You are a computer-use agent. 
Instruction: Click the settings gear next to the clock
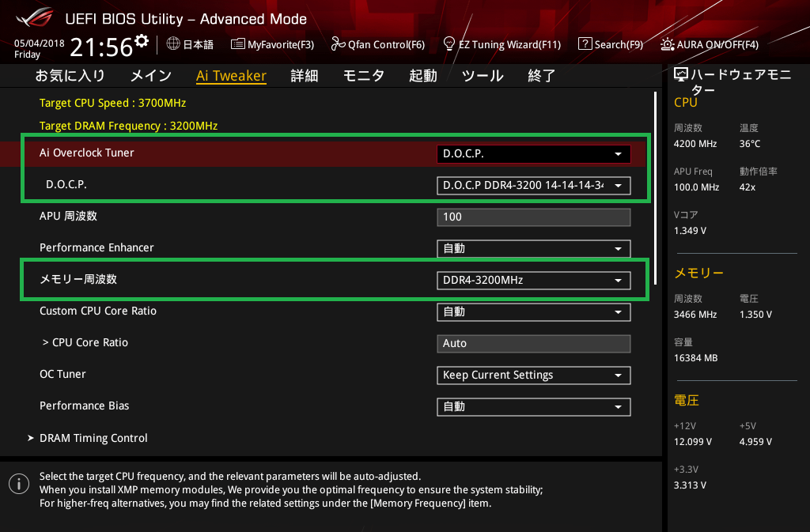pos(142,41)
